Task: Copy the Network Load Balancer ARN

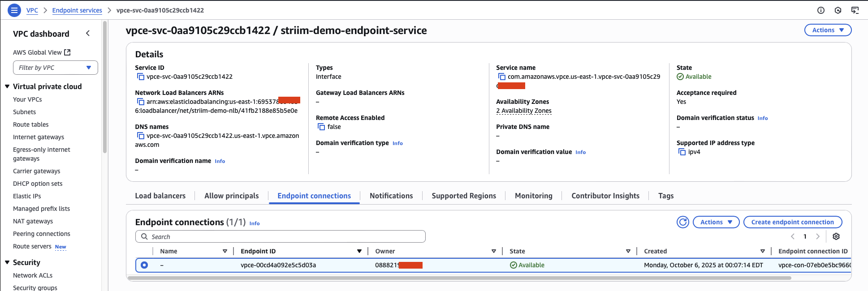Action: coord(140,102)
